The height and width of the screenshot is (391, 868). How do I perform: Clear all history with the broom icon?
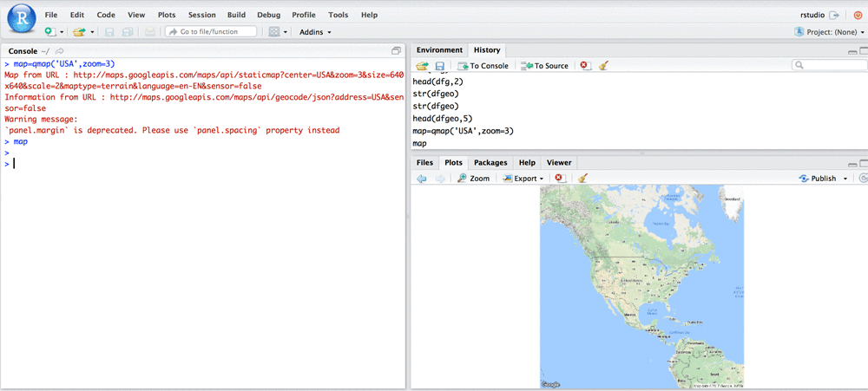[603, 65]
